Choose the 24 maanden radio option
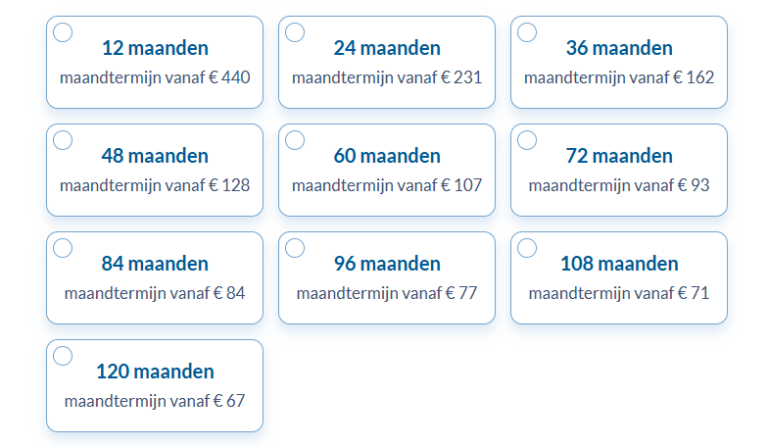The height and width of the screenshot is (447, 768). (x=295, y=32)
